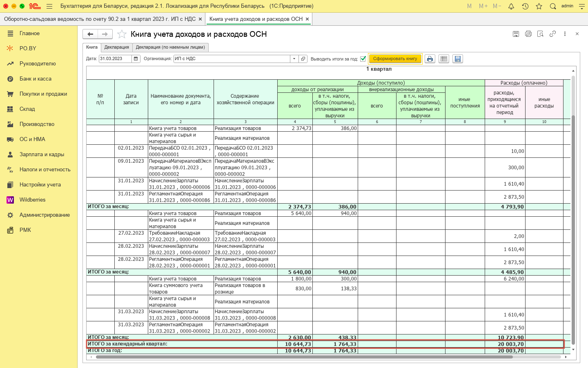This screenshot has width=588, height=368.
Task: Click the save diskette icon in report toolbar
Action: (x=458, y=59)
